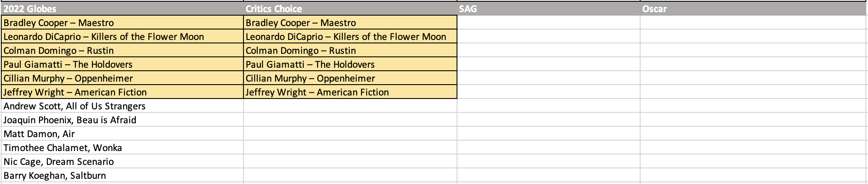The height and width of the screenshot is (184, 868).
Task: Select empty Oscar cell in Cillian Murphy row
Action: (x=753, y=78)
